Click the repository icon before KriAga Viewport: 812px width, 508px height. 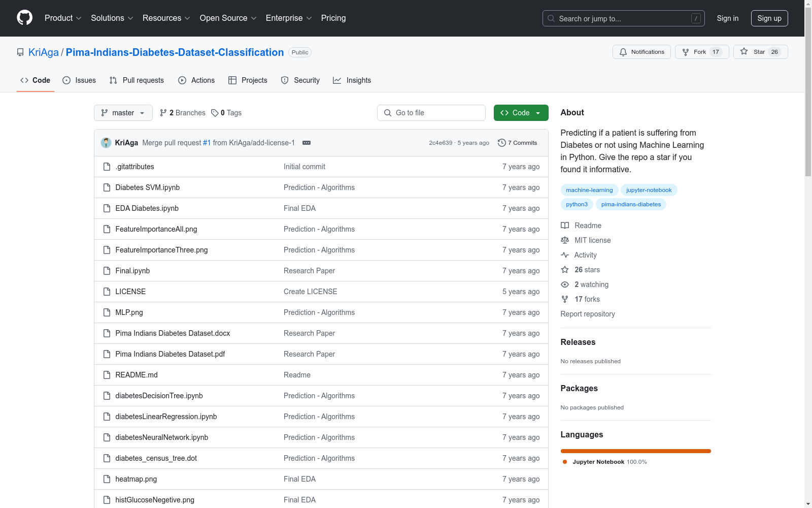click(20, 52)
